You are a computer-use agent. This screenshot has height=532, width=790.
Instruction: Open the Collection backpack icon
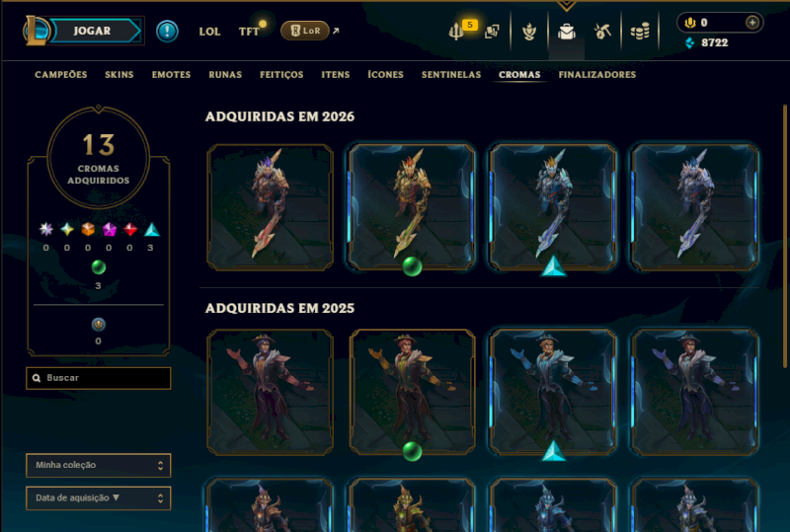click(566, 32)
